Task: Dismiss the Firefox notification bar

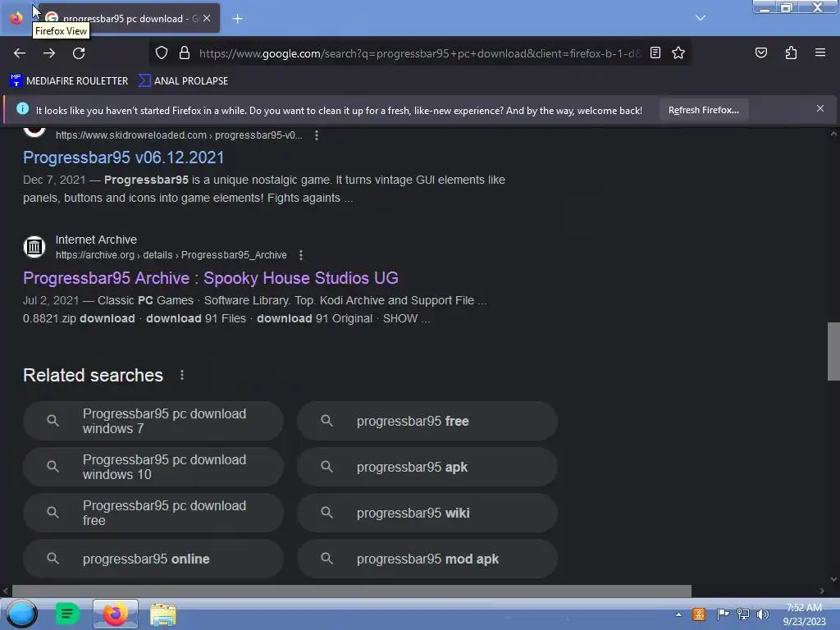Action: [819, 109]
